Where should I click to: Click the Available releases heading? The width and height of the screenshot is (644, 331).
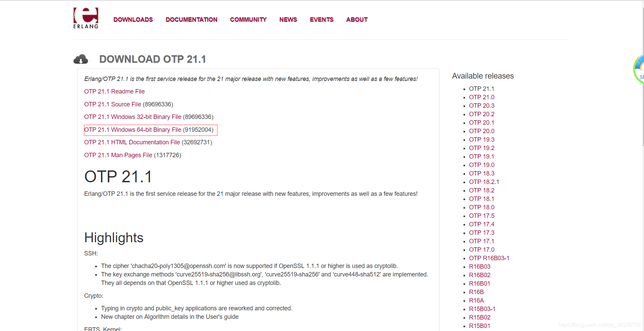coord(483,76)
